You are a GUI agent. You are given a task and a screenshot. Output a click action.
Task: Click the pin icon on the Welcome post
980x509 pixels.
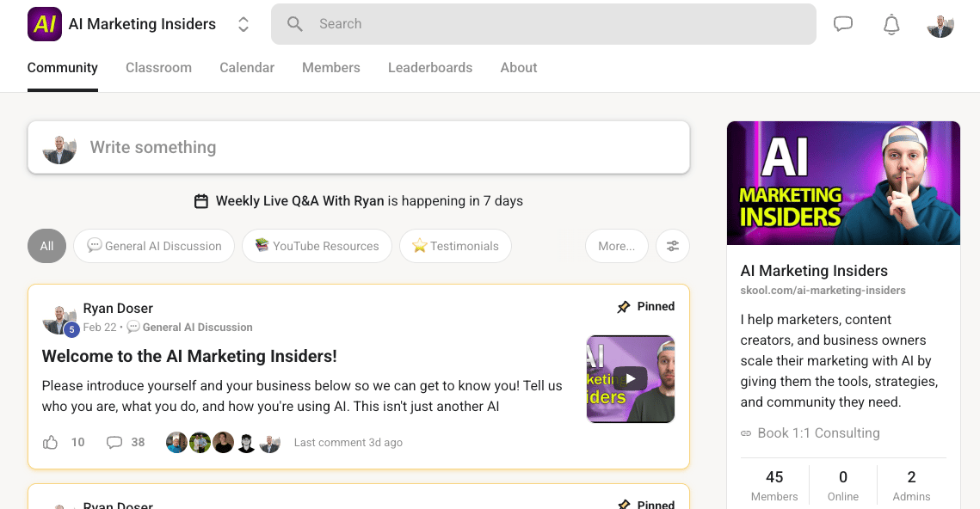[x=624, y=307]
